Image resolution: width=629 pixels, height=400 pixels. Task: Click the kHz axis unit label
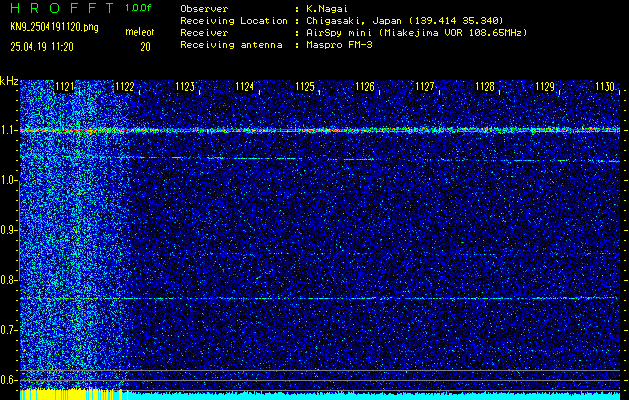[x=9, y=81]
